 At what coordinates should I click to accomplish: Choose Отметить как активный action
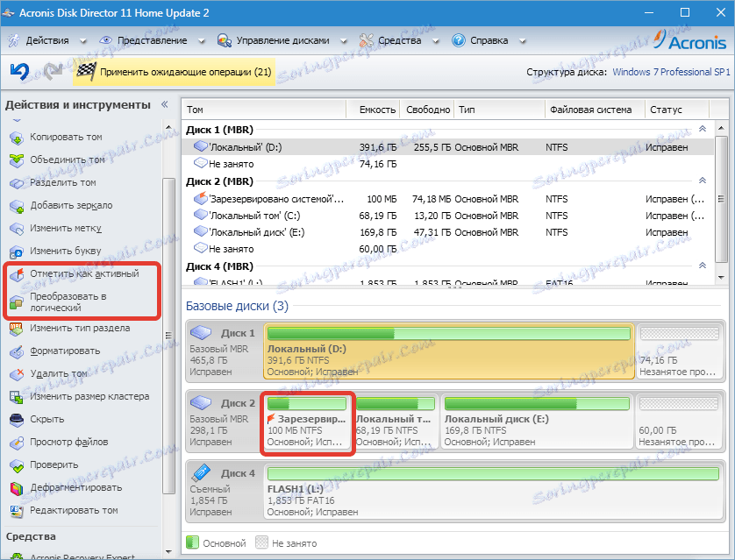point(84,273)
